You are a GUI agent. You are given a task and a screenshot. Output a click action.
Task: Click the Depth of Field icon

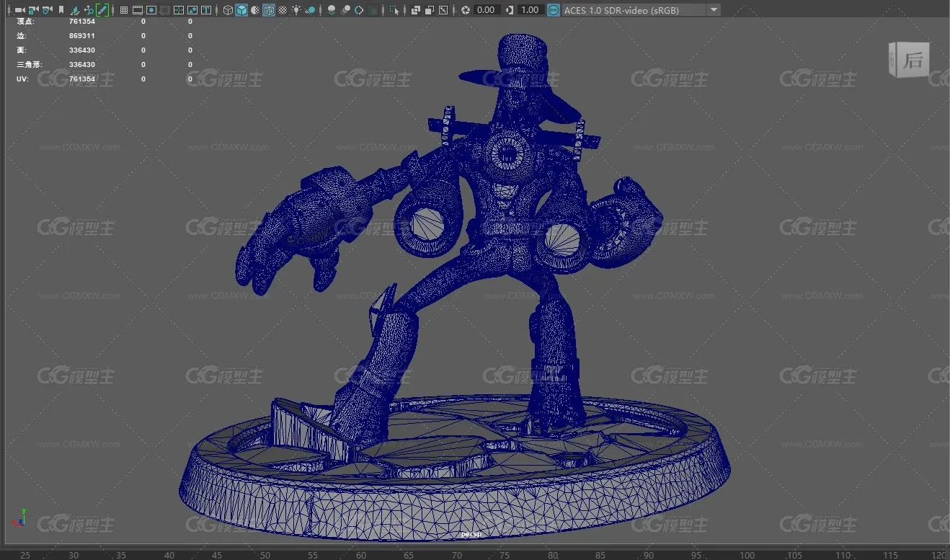click(x=373, y=10)
